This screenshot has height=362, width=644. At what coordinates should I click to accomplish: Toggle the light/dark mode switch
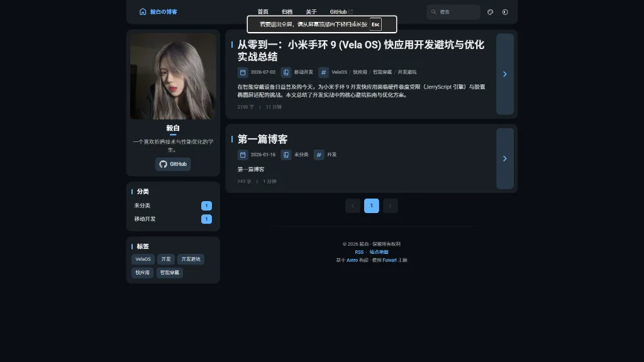tap(505, 13)
